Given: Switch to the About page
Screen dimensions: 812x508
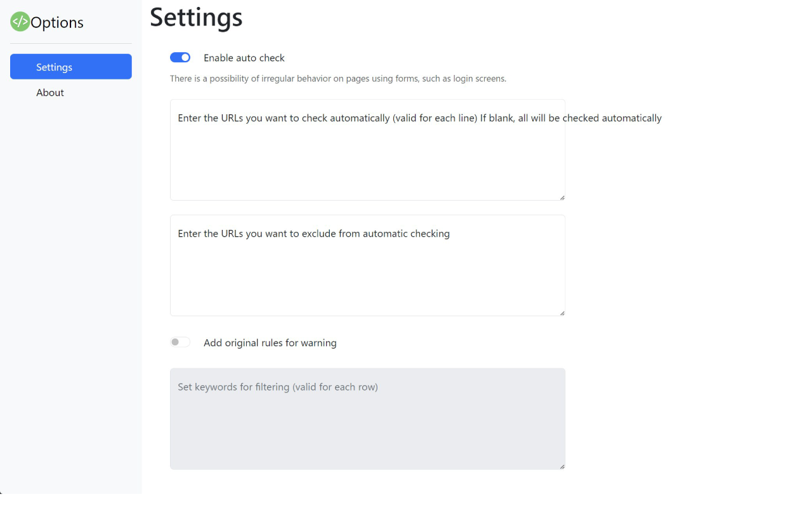Looking at the screenshot, I should 50,93.
